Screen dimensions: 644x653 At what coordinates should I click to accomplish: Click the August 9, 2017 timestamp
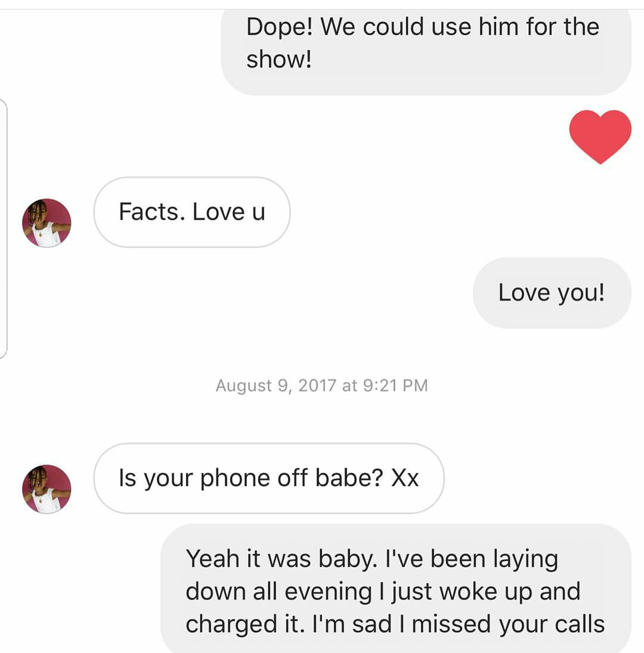pyautogui.click(x=321, y=386)
